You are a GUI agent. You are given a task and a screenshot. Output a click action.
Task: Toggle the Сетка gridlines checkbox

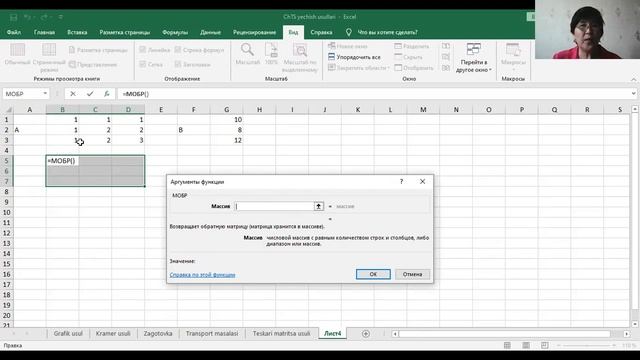coord(142,64)
